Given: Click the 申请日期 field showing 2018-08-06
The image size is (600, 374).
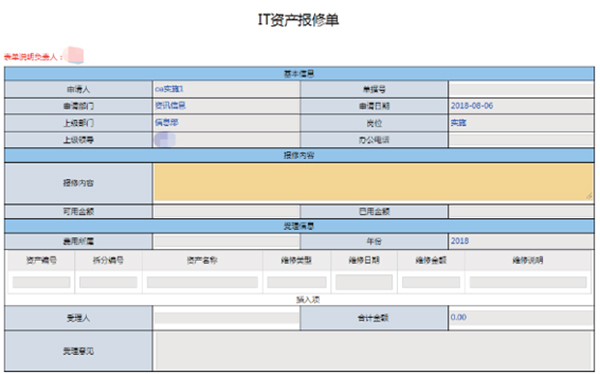Looking at the screenshot, I should (x=521, y=106).
